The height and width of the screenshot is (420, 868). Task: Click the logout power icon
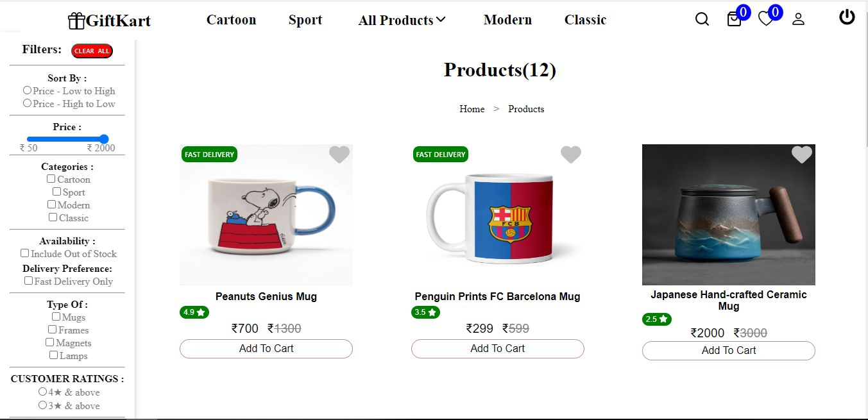(846, 17)
